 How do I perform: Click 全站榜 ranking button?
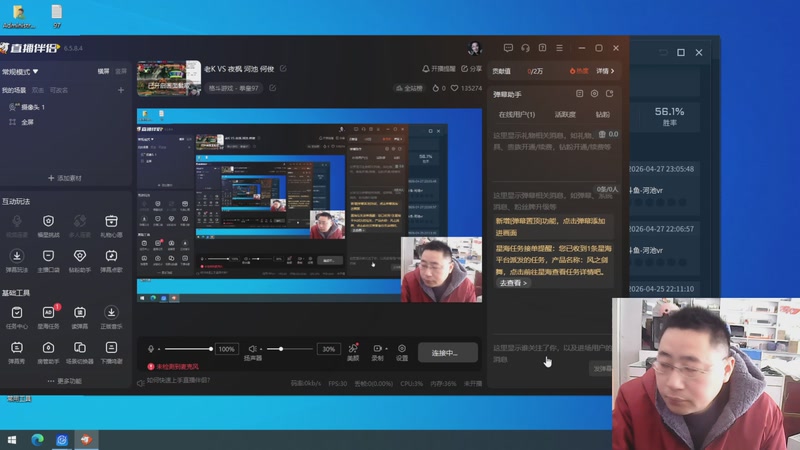pyautogui.click(x=410, y=88)
